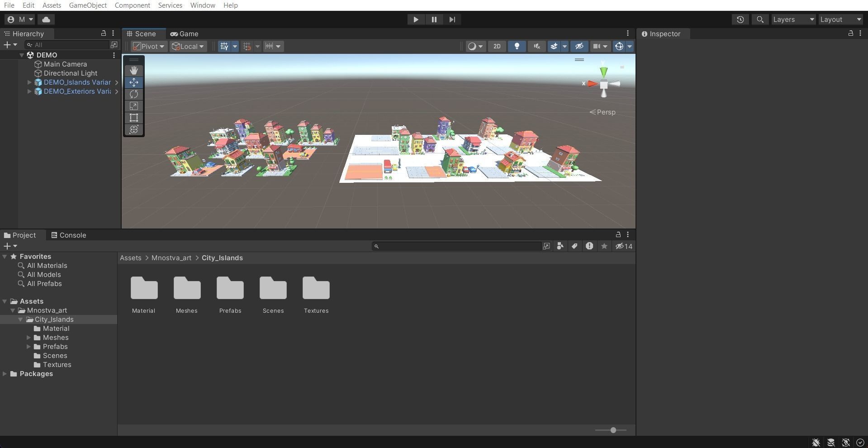Image resolution: width=868 pixels, height=448 pixels.
Task: Open the DEMO scene options menu
Action: (114, 55)
